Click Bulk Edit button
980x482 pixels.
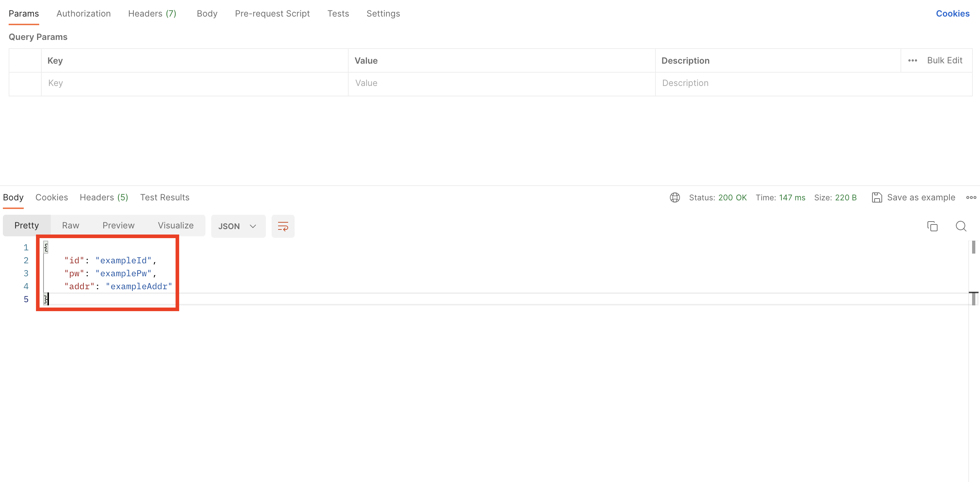944,60
